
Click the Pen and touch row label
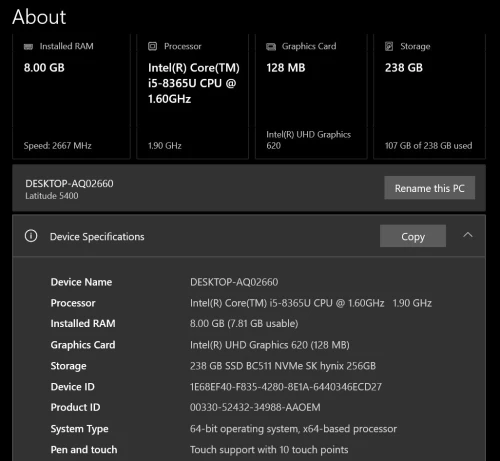(x=84, y=450)
